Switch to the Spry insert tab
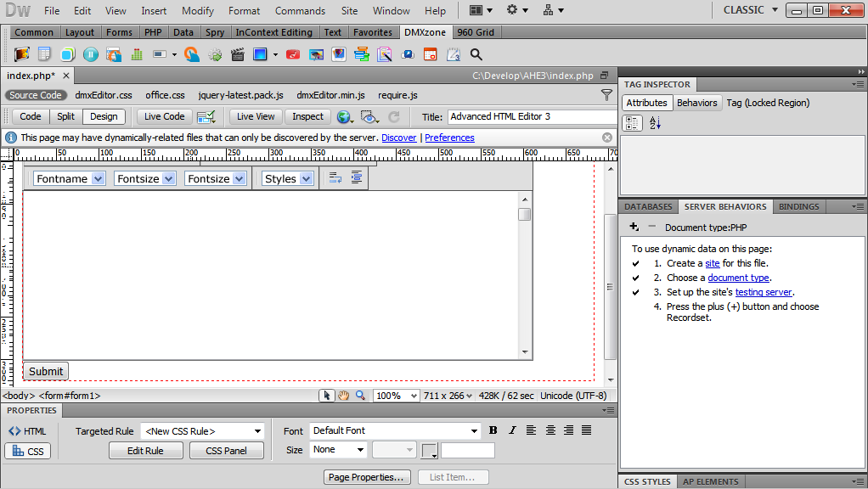 tap(215, 32)
